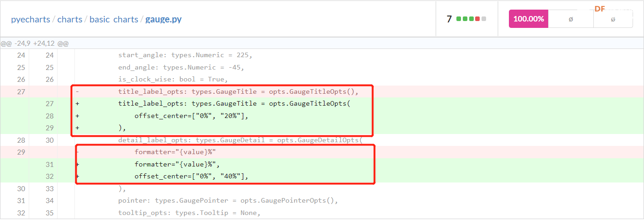Click old line number 27 in the removed row

(21, 91)
